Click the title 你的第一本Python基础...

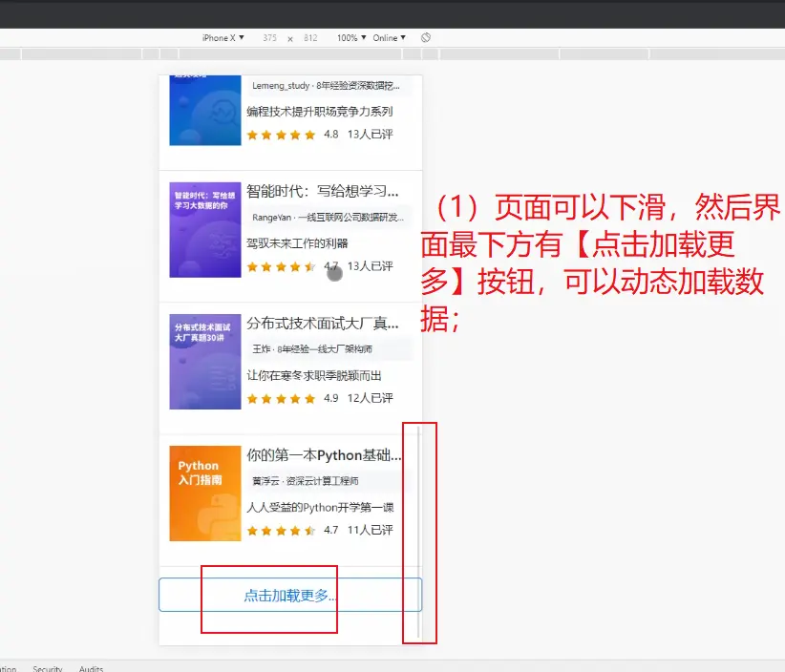(324, 455)
